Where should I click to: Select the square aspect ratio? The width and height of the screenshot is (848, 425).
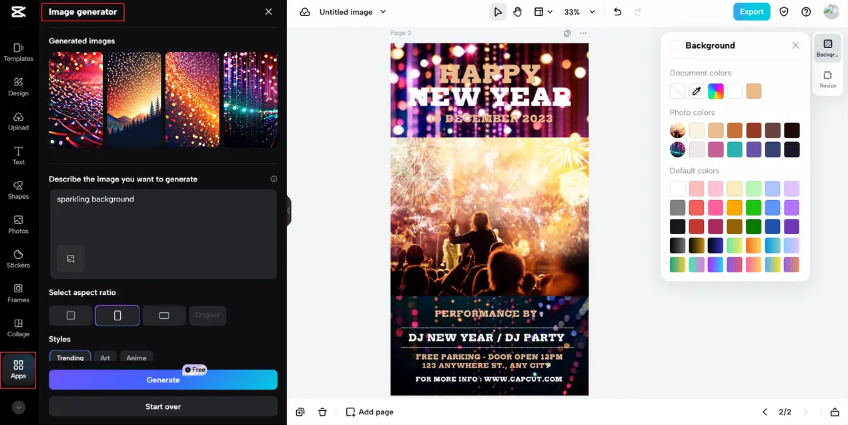click(70, 315)
